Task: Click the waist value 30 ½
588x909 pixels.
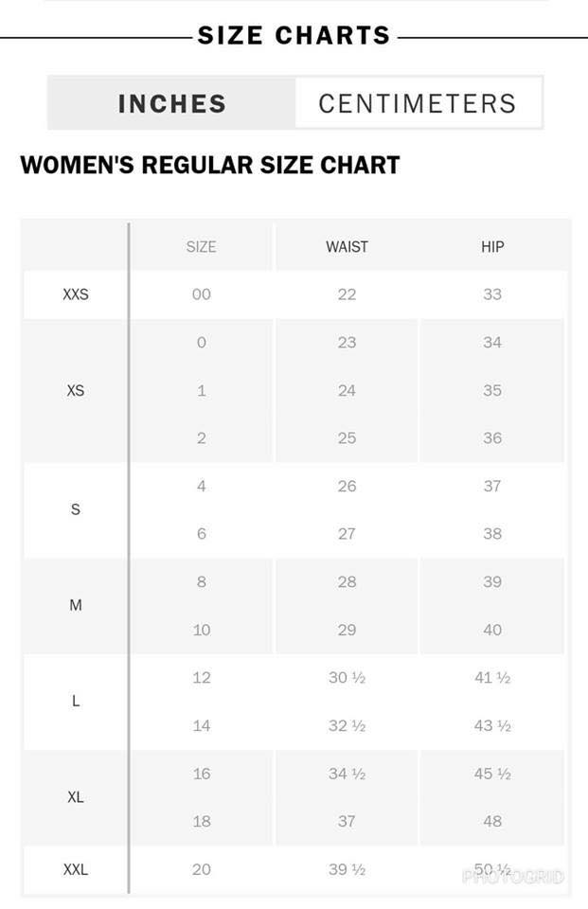Action: (x=347, y=677)
